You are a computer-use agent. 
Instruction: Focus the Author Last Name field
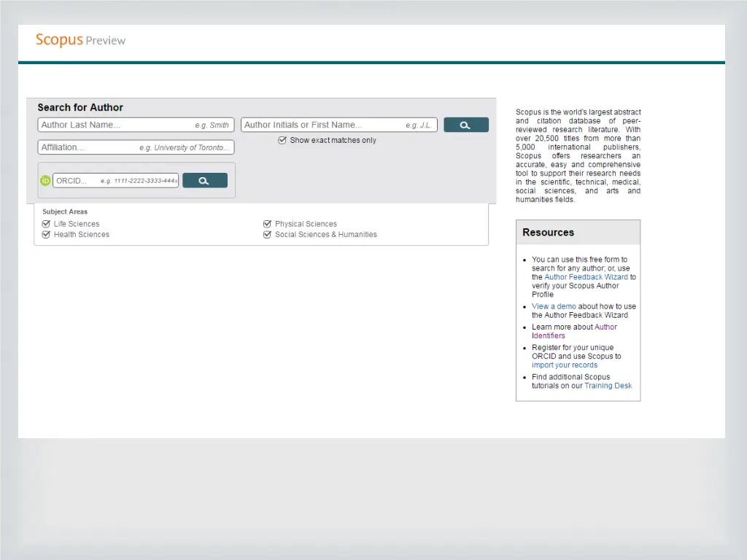136,125
